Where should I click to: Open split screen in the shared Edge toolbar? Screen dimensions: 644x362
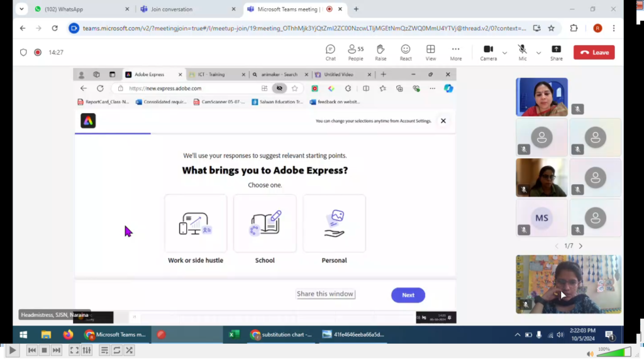pyautogui.click(x=366, y=88)
